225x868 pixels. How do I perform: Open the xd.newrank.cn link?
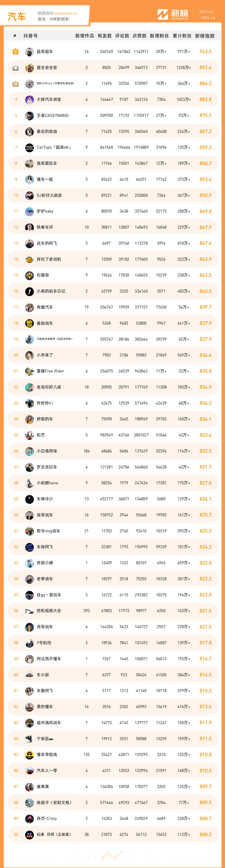click(x=65, y=14)
